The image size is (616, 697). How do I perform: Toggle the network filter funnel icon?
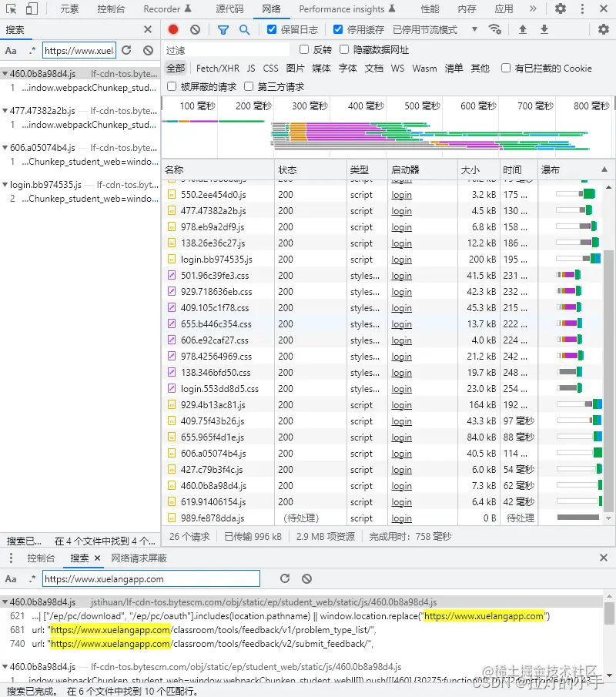(223, 30)
